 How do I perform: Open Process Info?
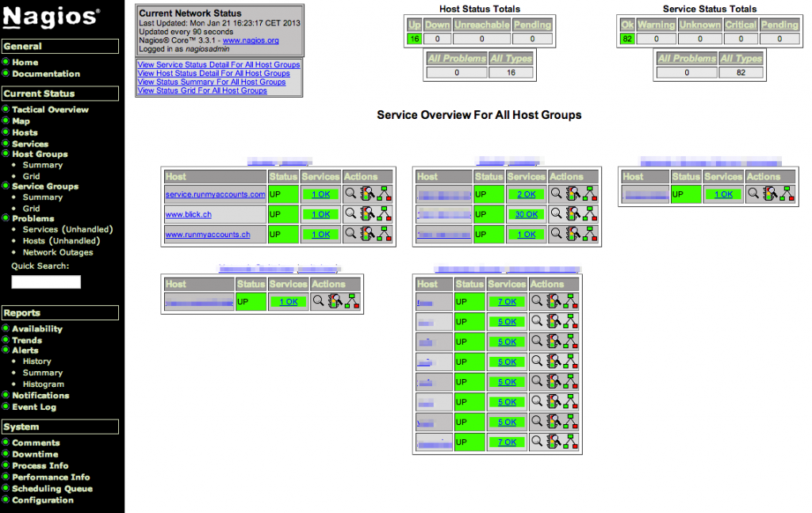click(40, 465)
